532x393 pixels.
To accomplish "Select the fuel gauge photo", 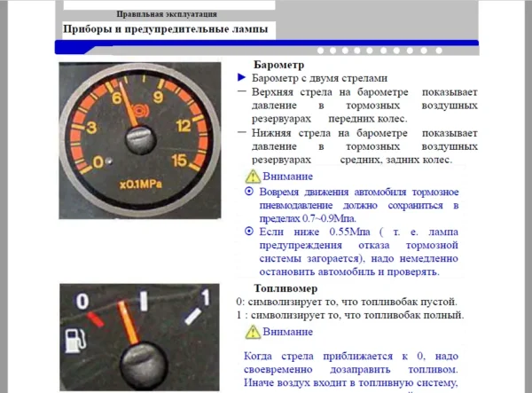I will point(140,338).
